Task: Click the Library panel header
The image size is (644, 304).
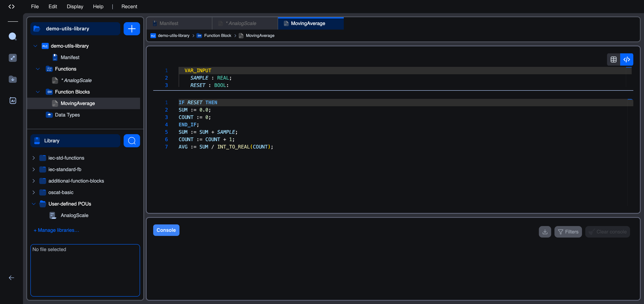Action: [x=75, y=141]
